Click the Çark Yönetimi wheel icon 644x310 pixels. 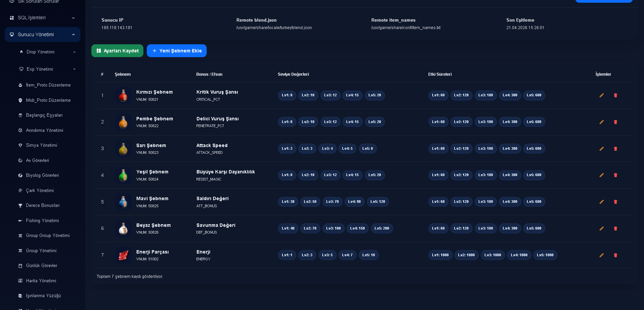coord(20,191)
